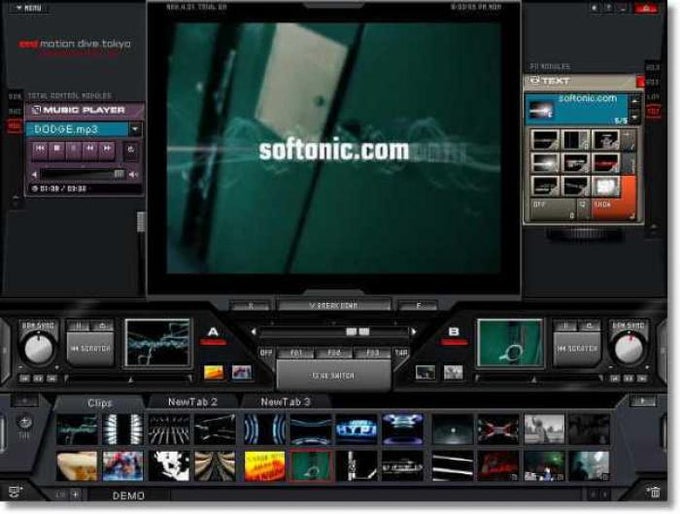Select the red TXT tab on right sidebar

pos(653,111)
